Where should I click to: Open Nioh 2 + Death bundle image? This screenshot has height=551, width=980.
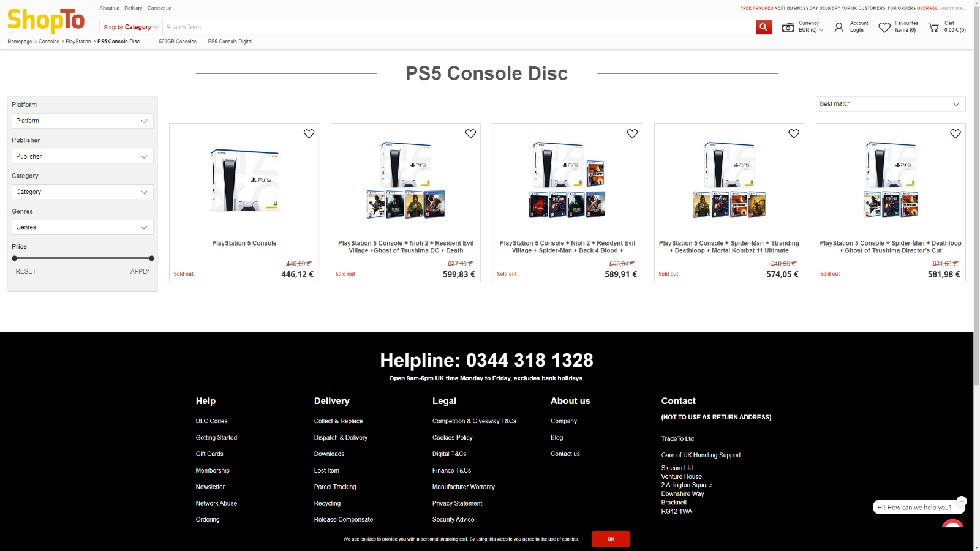[x=405, y=181]
